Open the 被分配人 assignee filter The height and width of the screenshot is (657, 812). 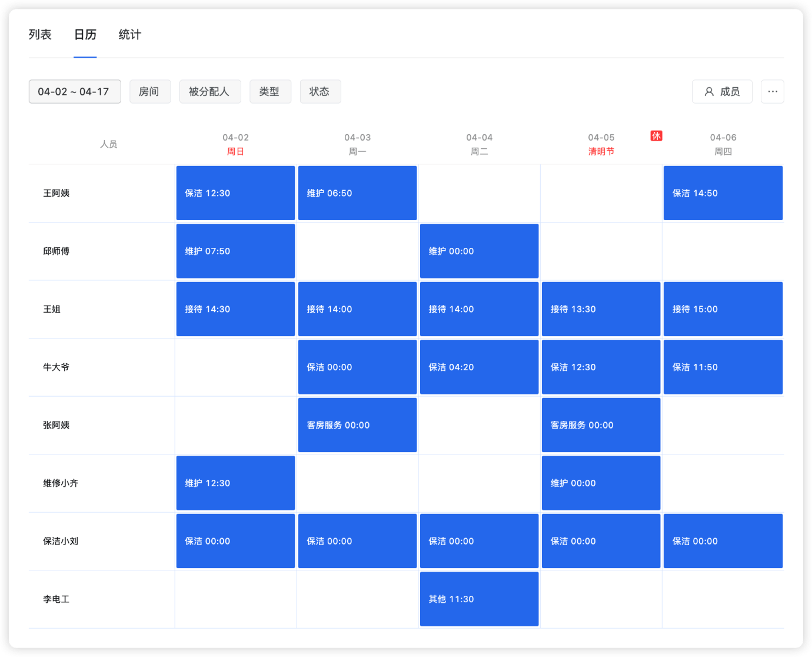click(x=210, y=91)
